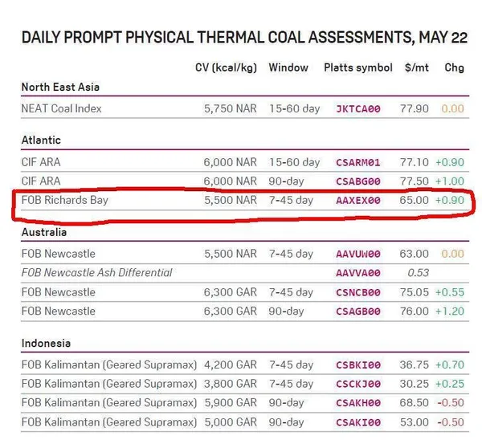The height and width of the screenshot is (448, 482).
Task: Click the CSBKI00 Kalimantan symbol
Action: click(x=358, y=365)
